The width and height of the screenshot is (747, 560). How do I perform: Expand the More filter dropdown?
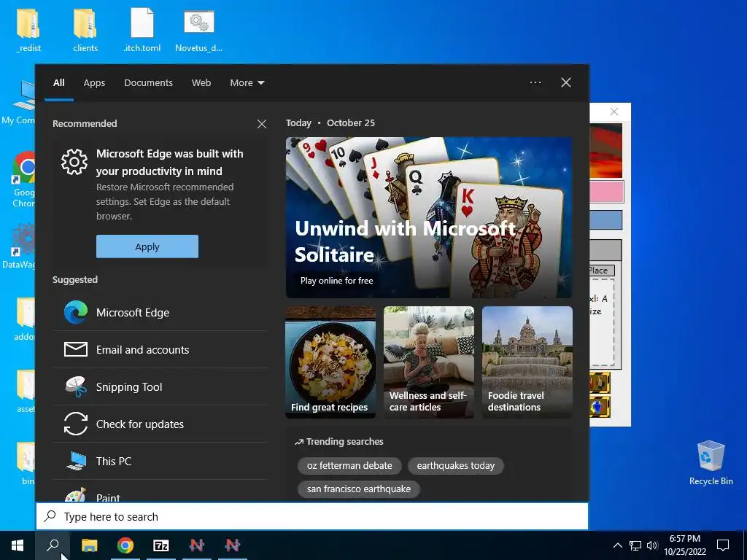point(247,83)
